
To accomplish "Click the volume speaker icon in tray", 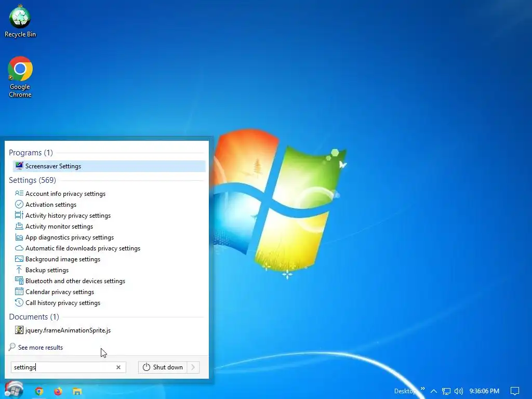I will 458,391.
